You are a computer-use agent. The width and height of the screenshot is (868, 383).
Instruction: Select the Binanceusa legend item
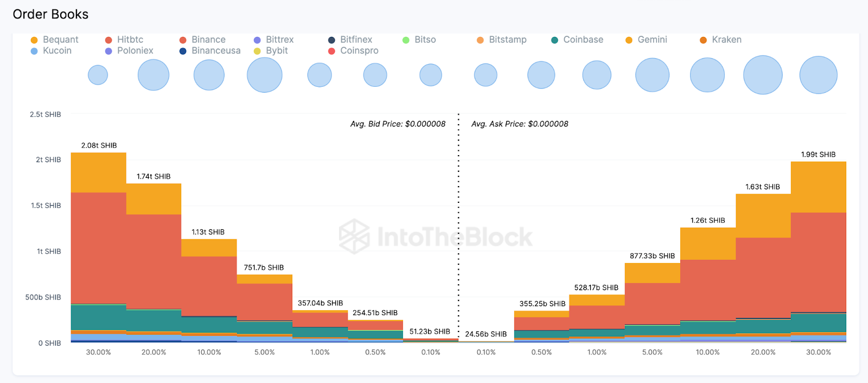(210, 50)
